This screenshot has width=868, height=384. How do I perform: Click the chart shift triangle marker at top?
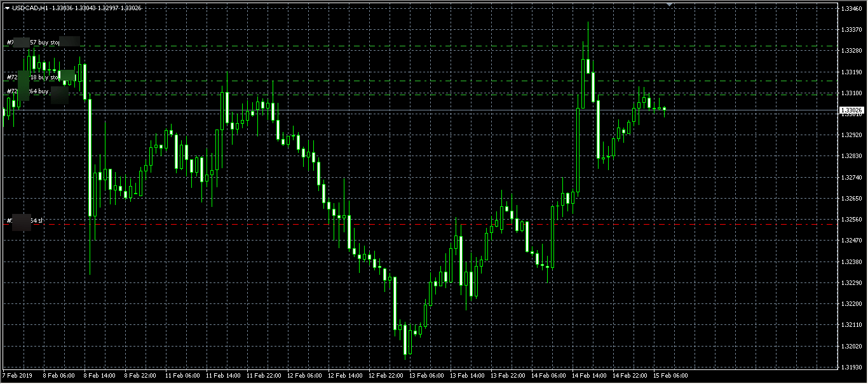tap(669, 5)
